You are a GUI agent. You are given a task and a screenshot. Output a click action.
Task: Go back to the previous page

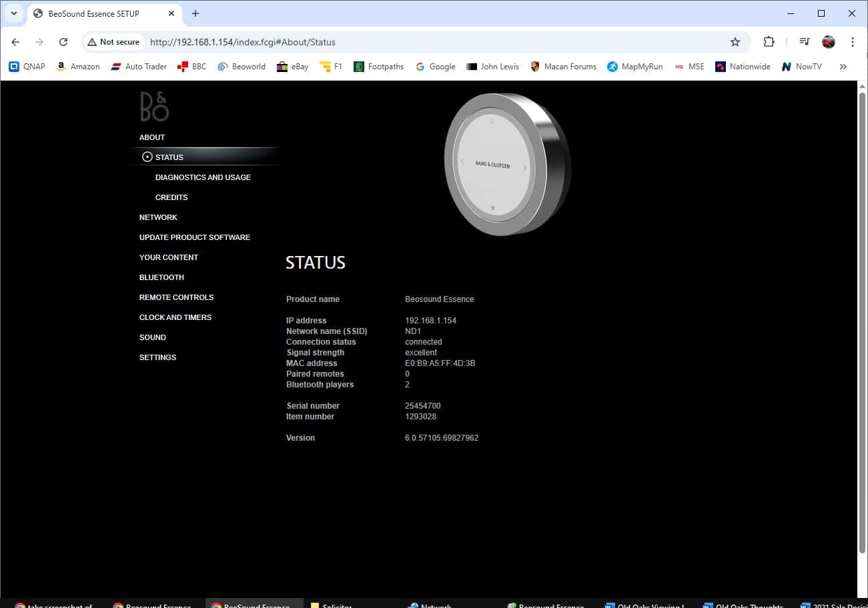coord(15,42)
